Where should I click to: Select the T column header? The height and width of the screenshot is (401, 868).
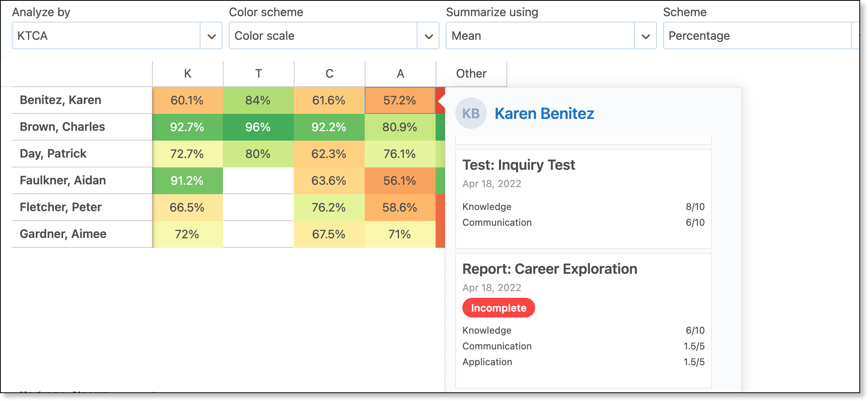pos(259,74)
